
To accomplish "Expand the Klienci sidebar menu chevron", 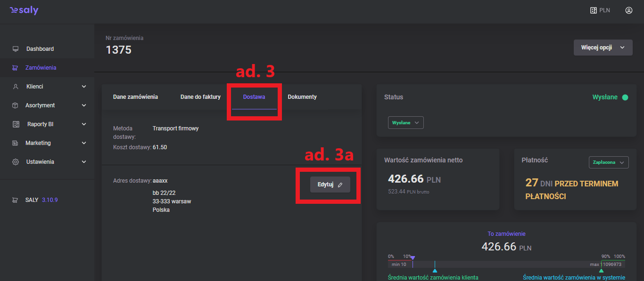I will pyautogui.click(x=84, y=87).
